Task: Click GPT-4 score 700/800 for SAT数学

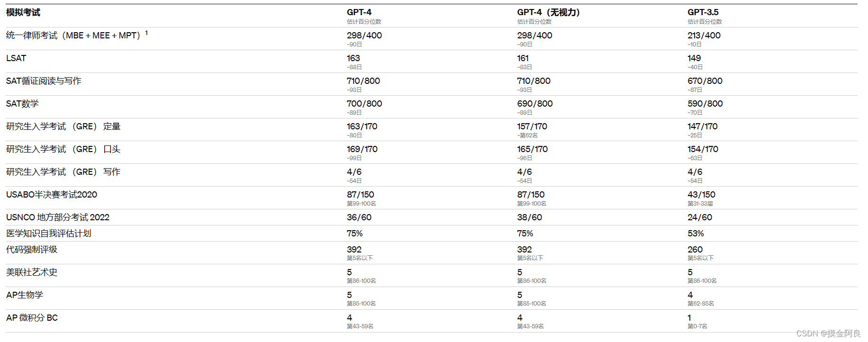Action: pyautogui.click(x=364, y=104)
